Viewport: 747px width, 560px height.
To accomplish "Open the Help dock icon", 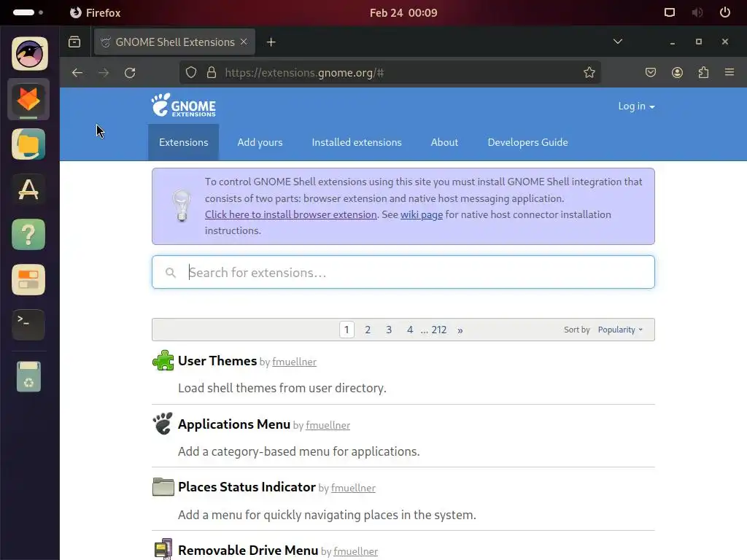I will [x=28, y=234].
